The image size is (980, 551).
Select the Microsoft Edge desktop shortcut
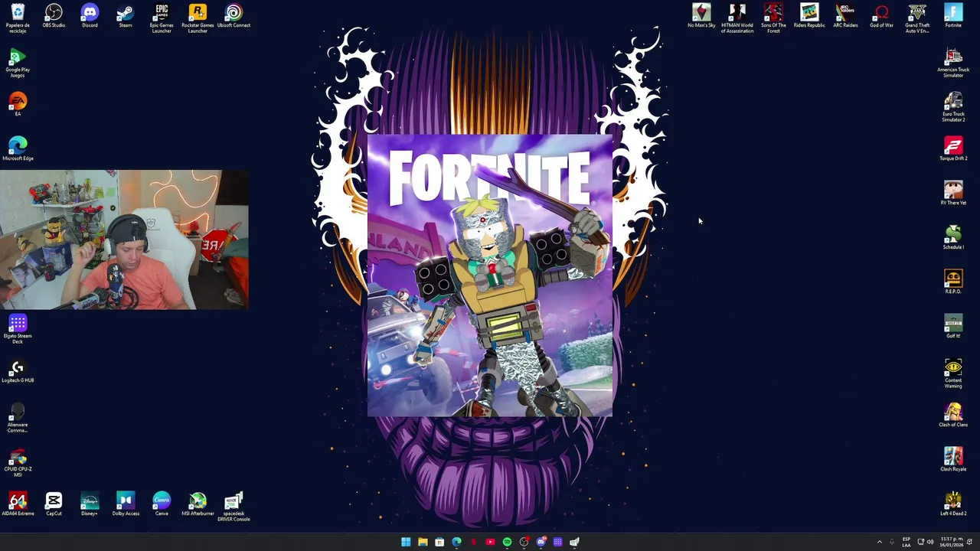pyautogui.click(x=18, y=148)
